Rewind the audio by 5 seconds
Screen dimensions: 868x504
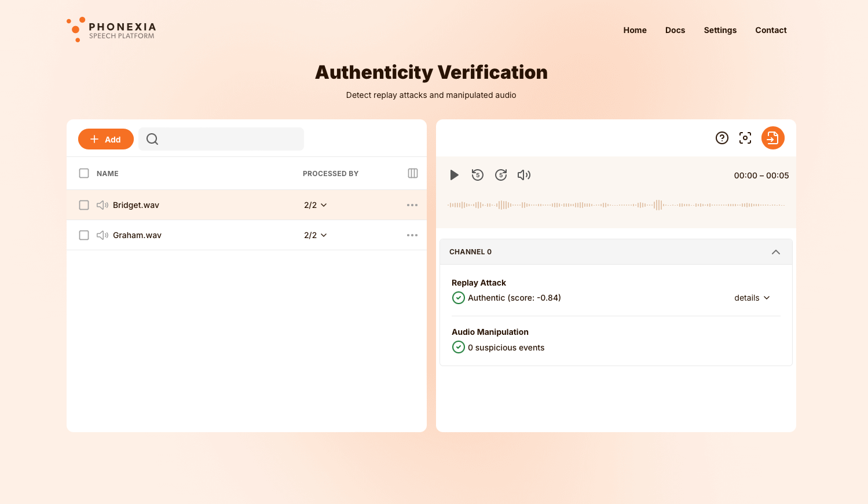point(477,174)
